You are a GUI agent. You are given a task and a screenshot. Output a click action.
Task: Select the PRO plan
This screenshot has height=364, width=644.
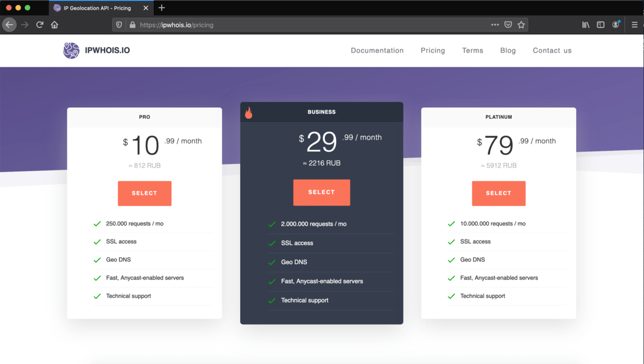[144, 193]
